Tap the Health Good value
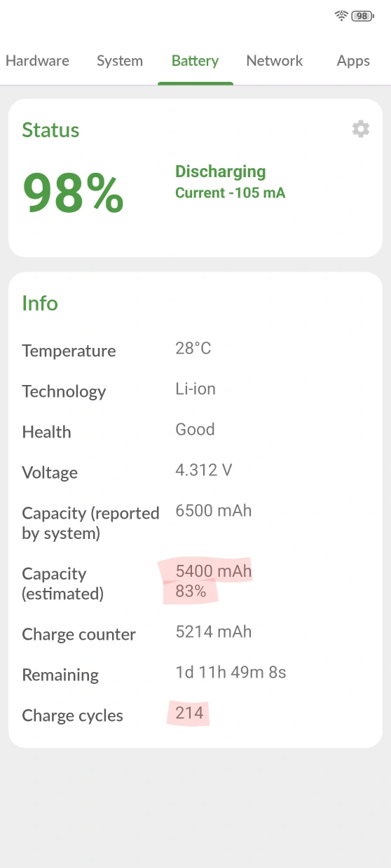The width and height of the screenshot is (391, 868). coord(195,429)
